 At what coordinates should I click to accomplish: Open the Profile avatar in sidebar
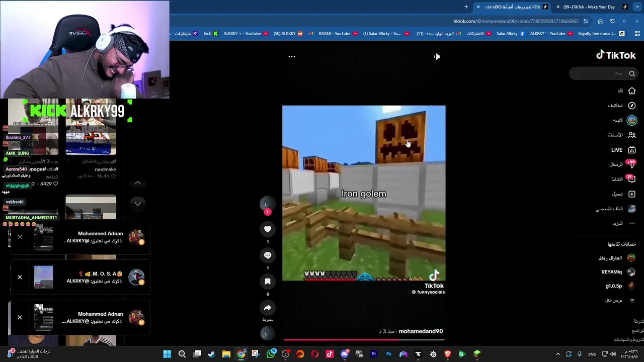tap(632, 209)
